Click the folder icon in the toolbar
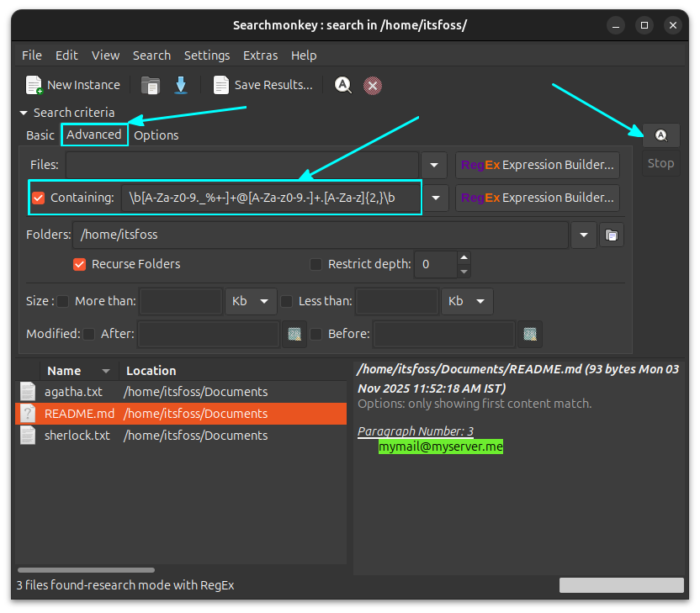Image resolution: width=700 pixels, height=613 pixels. click(x=150, y=84)
